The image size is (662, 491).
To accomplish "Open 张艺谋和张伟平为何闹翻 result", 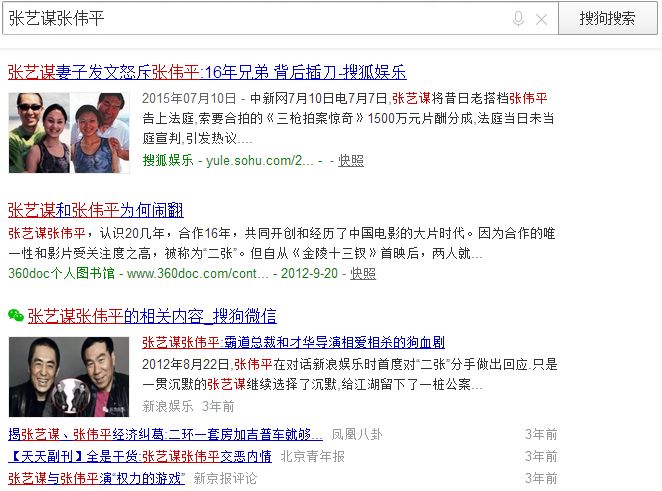I will click(96, 210).
